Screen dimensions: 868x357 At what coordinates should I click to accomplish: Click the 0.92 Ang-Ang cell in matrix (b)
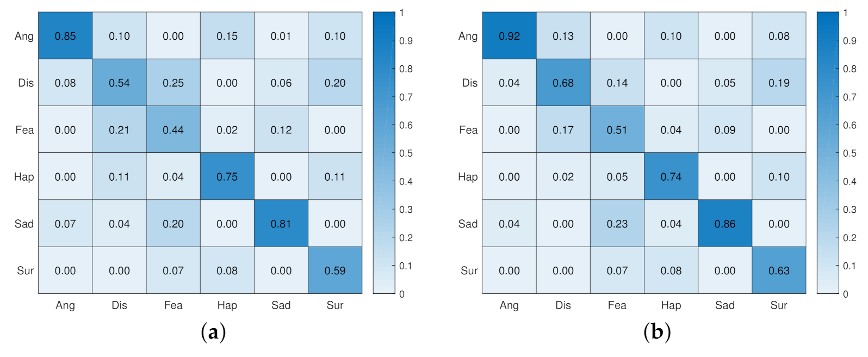(509, 36)
